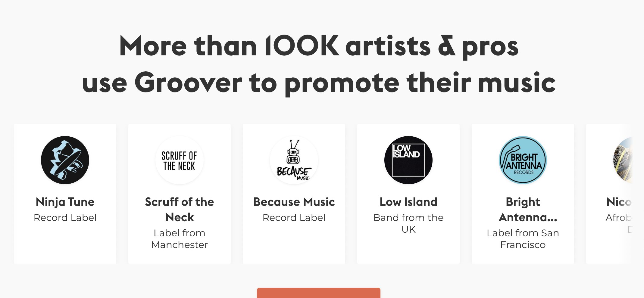The height and width of the screenshot is (298, 644).
Task: Select the partially visible Nico name
Action: pos(619,202)
